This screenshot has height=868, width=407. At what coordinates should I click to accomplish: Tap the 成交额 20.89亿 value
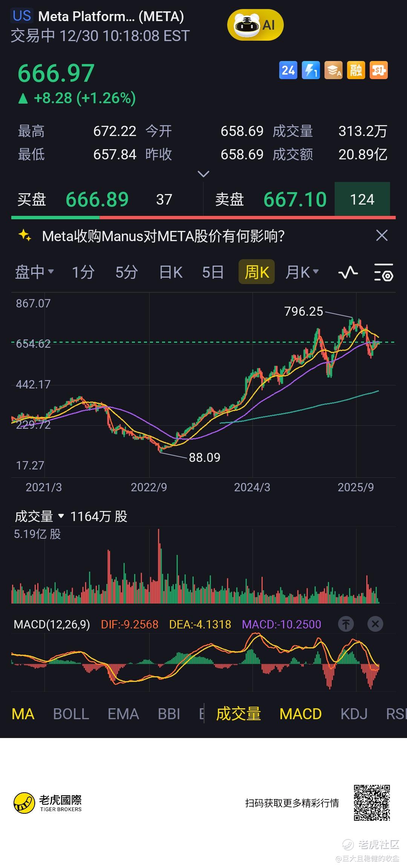coord(363,154)
